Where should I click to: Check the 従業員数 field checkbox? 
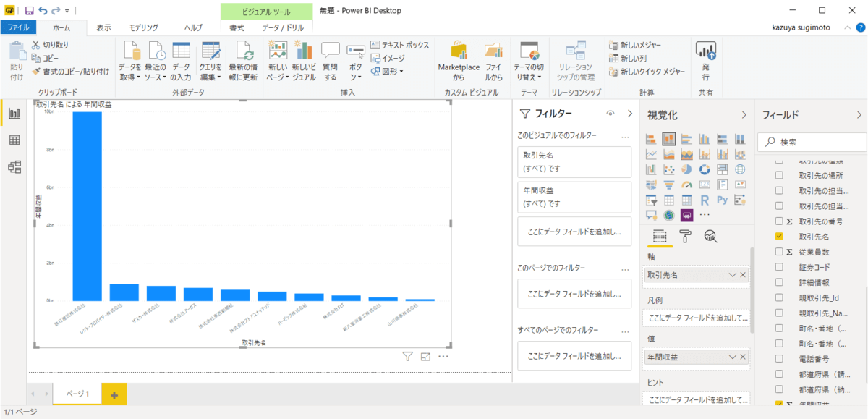[x=779, y=251]
